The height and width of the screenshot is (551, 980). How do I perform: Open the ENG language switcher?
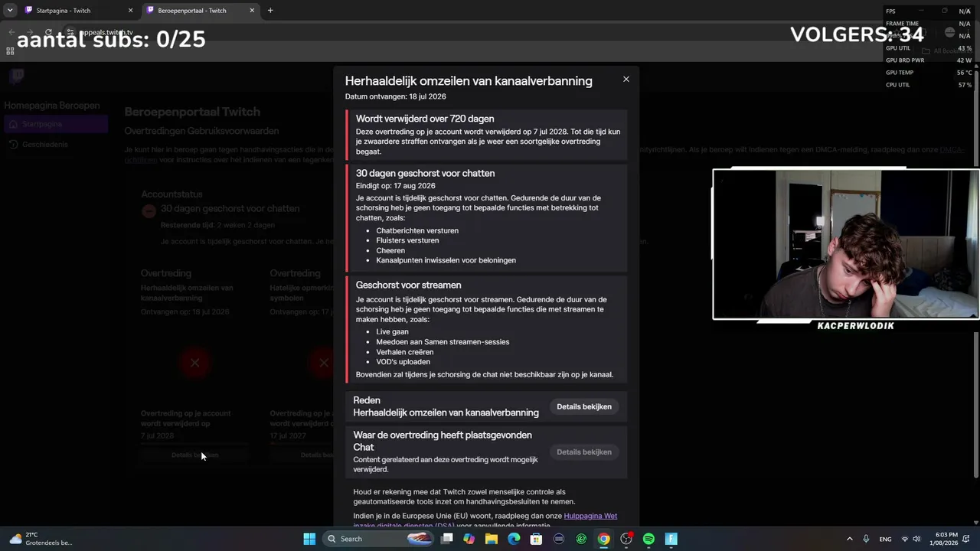click(885, 539)
